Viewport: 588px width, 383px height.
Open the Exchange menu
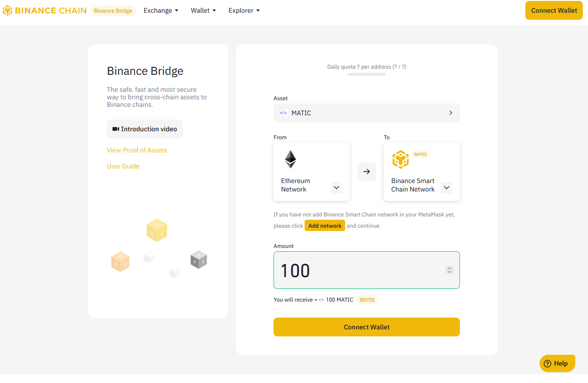tap(161, 10)
